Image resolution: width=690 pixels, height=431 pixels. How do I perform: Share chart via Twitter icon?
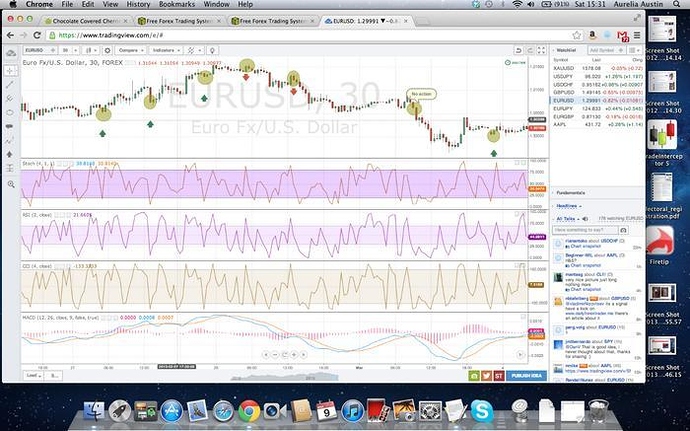[x=486, y=376]
